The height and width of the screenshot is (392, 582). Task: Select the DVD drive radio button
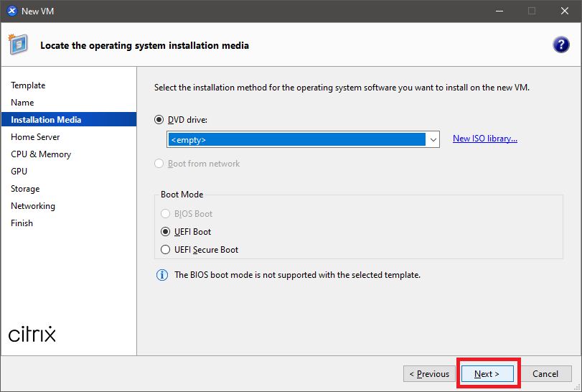click(159, 120)
